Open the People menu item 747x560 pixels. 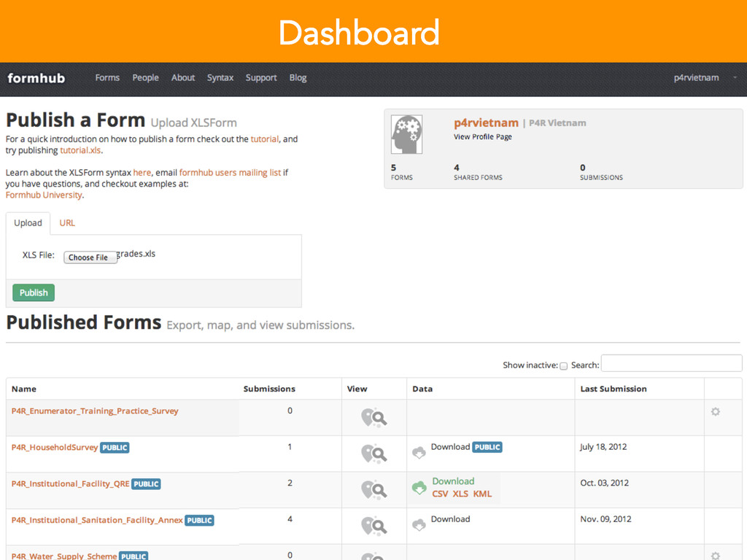coord(145,77)
